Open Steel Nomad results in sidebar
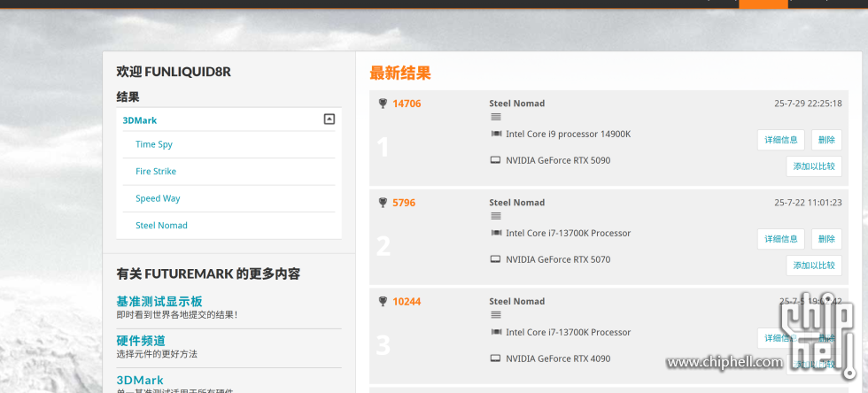The image size is (868, 393). pos(161,226)
